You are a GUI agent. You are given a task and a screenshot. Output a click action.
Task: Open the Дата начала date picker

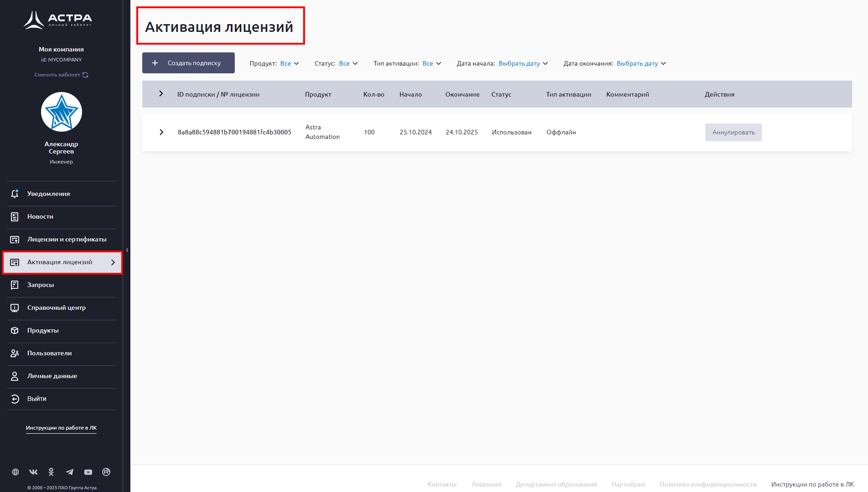pyautogui.click(x=523, y=63)
